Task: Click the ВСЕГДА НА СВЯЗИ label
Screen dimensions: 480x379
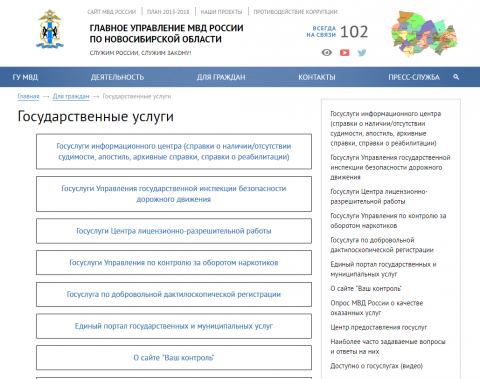Action: click(x=321, y=31)
